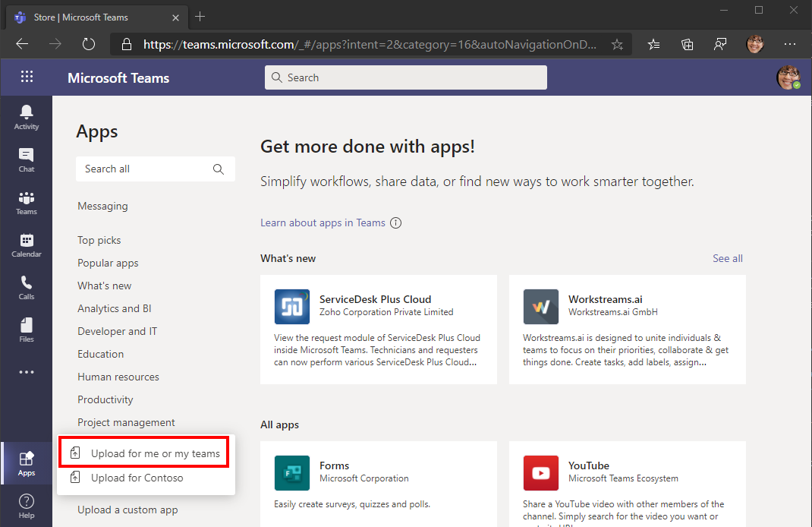Open the Human resources category
The height and width of the screenshot is (527, 812).
click(118, 377)
